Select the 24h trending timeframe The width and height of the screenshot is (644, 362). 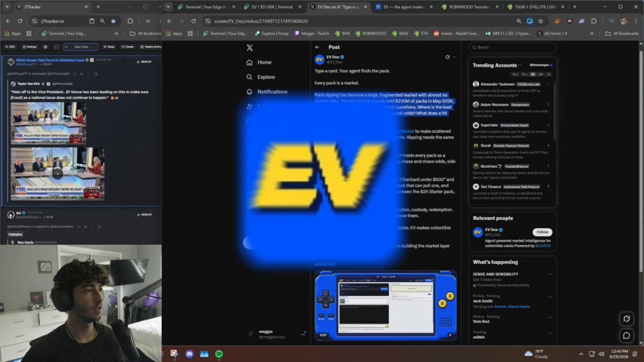pos(540,74)
